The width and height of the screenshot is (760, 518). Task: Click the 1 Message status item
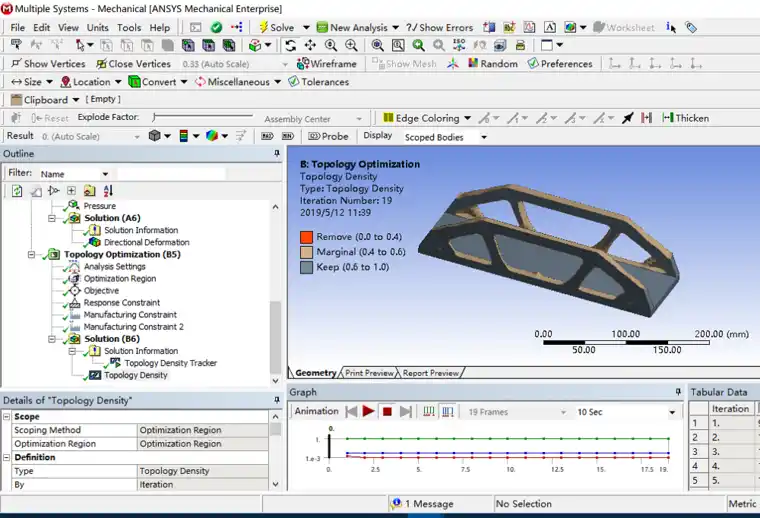[x=423, y=504]
